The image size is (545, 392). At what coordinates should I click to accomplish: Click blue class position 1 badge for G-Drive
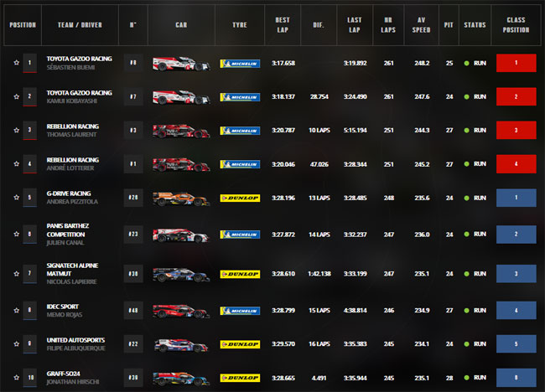516,198
